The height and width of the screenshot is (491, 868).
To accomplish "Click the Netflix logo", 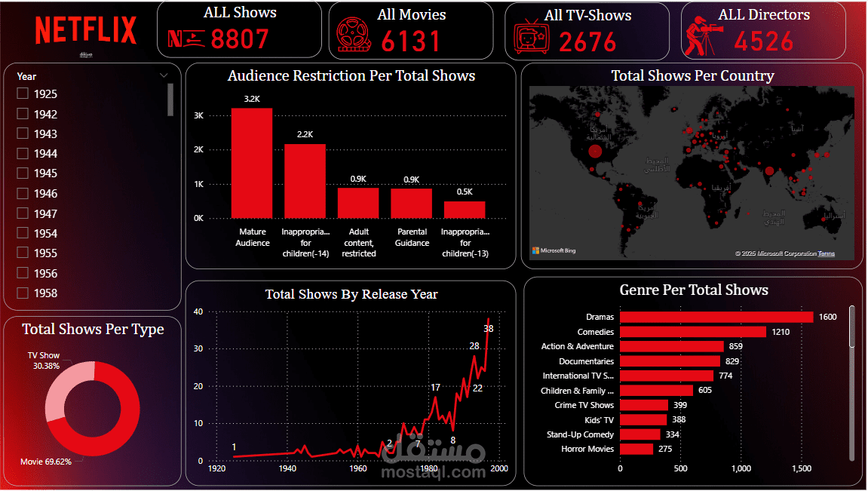I will pos(86,30).
